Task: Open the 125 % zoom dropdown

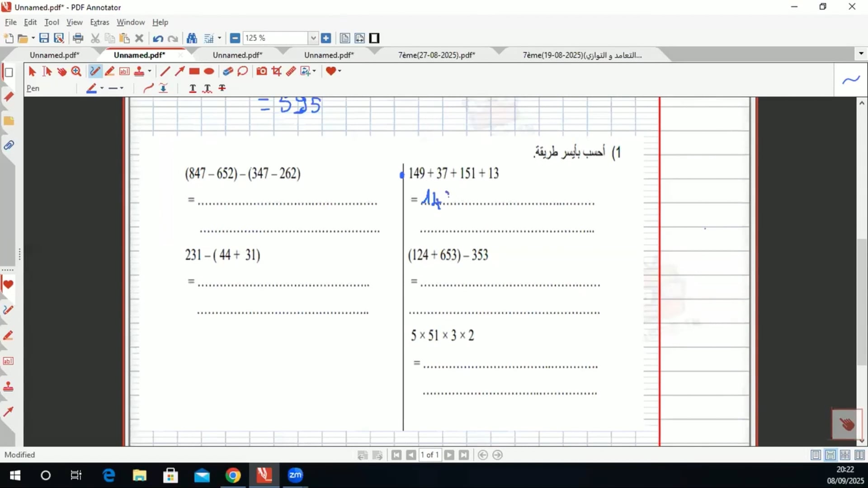Action: tap(313, 38)
